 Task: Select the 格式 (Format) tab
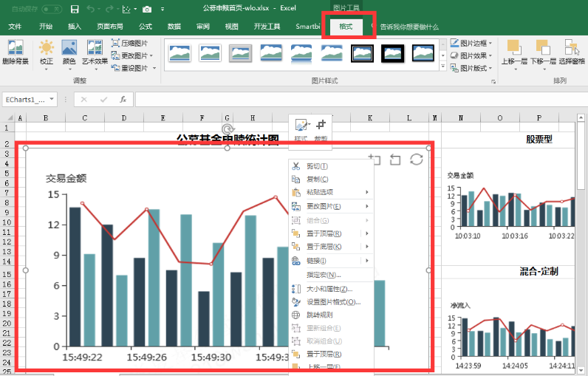click(x=346, y=27)
